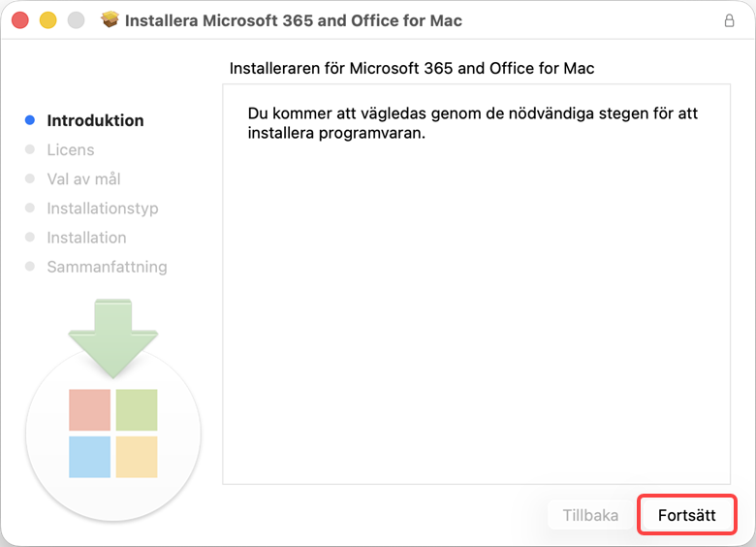This screenshot has height=547, width=756.
Task: Click the Installeraren för Microsoft 365 heading
Action: tap(412, 68)
